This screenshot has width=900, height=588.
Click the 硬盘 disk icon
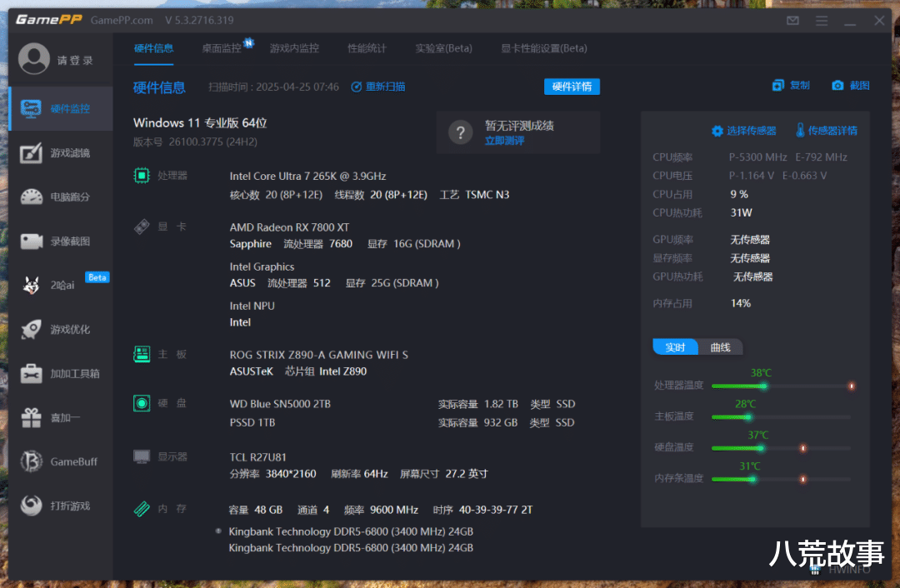click(x=141, y=403)
